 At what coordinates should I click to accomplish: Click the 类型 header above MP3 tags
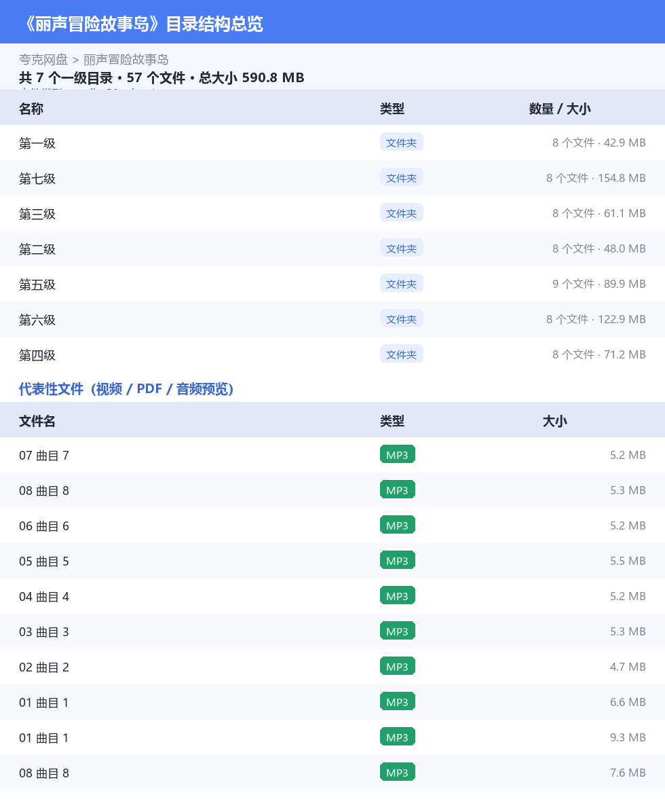click(x=392, y=420)
